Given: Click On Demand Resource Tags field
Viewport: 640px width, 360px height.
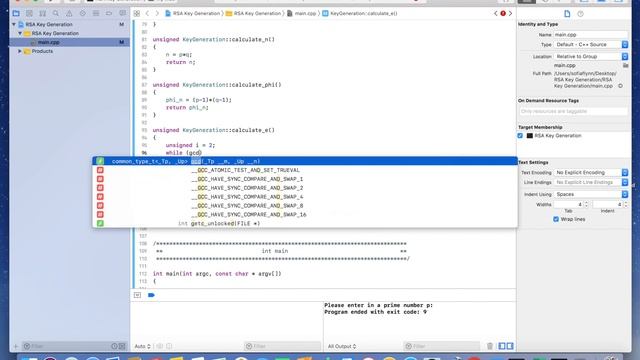Looking at the screenshot, I should [x=573, y=111].
